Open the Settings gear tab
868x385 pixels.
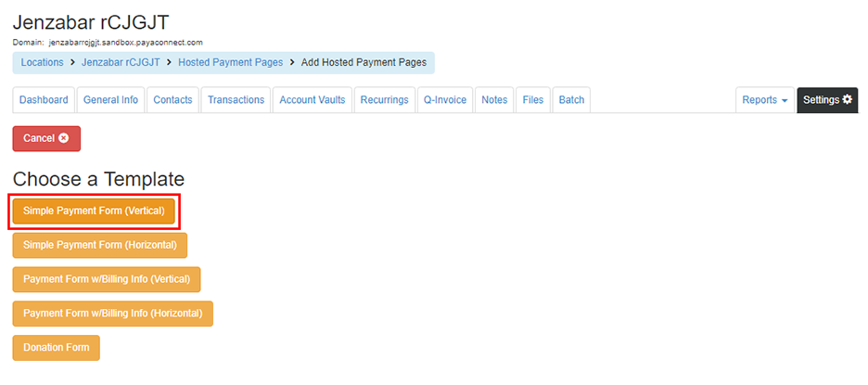827,100
